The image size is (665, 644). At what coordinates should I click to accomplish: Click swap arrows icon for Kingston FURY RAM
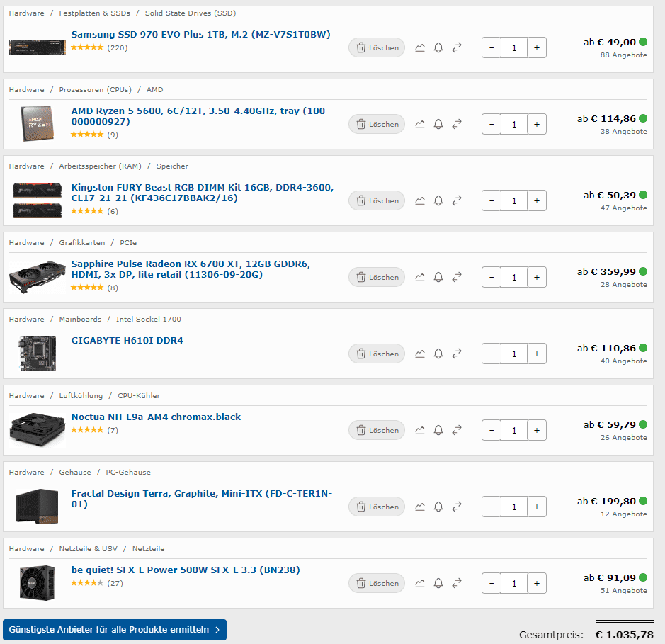(457, 200)
